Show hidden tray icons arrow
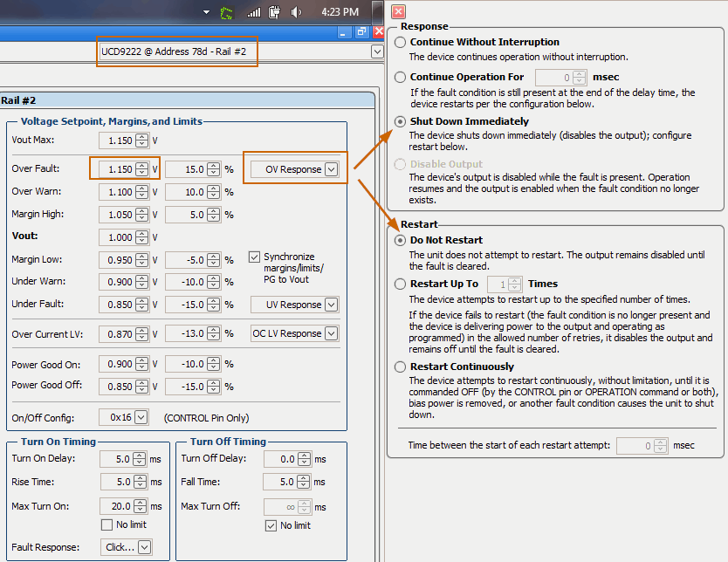728x562 pixels. coord(207,12)
